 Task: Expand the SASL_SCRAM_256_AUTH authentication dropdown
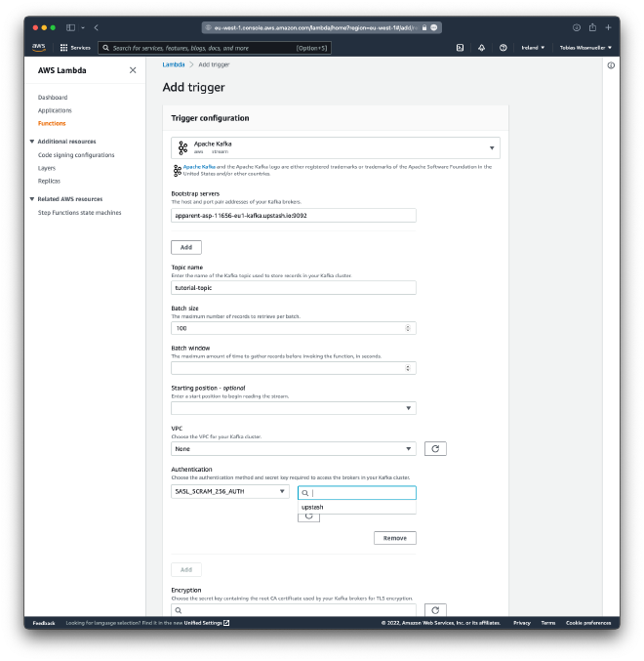coord(230,492)
